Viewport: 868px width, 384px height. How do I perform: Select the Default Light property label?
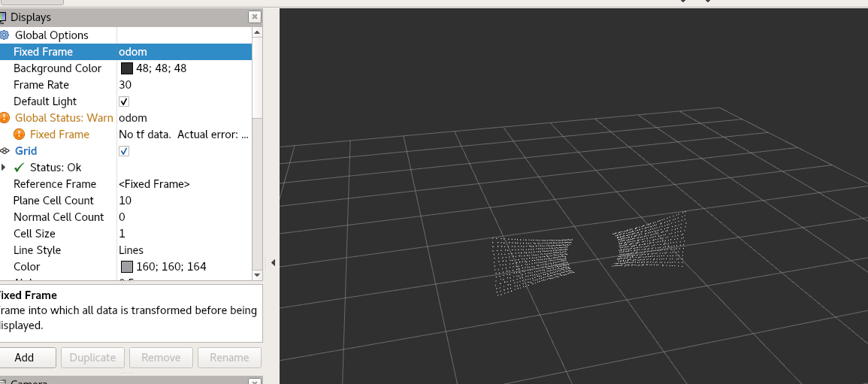pyautogui.click(x=45, y=101)
